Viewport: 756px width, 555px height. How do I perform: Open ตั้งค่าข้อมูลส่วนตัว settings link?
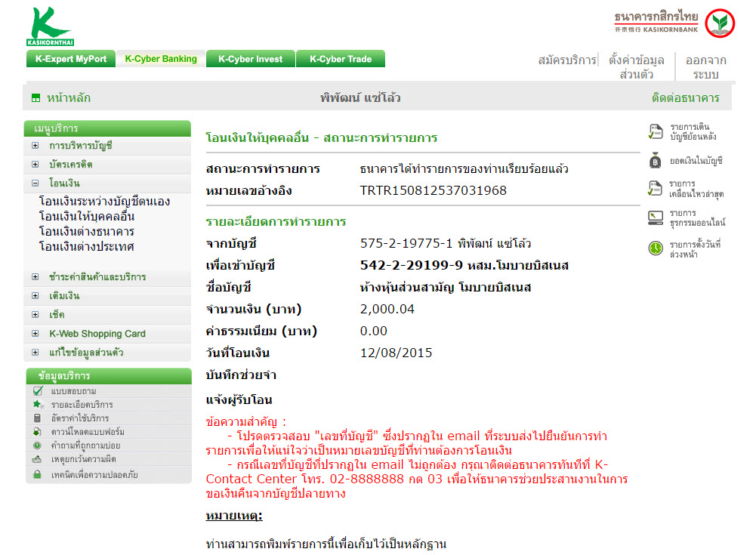point(637,67)
